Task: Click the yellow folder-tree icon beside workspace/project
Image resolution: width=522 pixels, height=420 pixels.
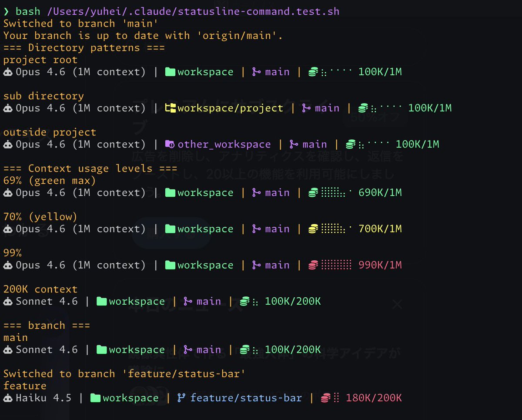Action: click(x=170, y=108)
